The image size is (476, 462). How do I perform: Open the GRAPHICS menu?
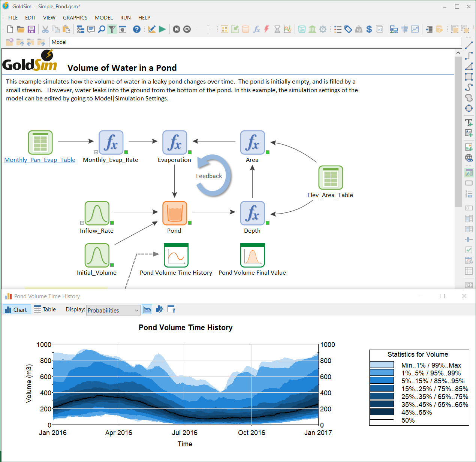[x=75, y=18]
